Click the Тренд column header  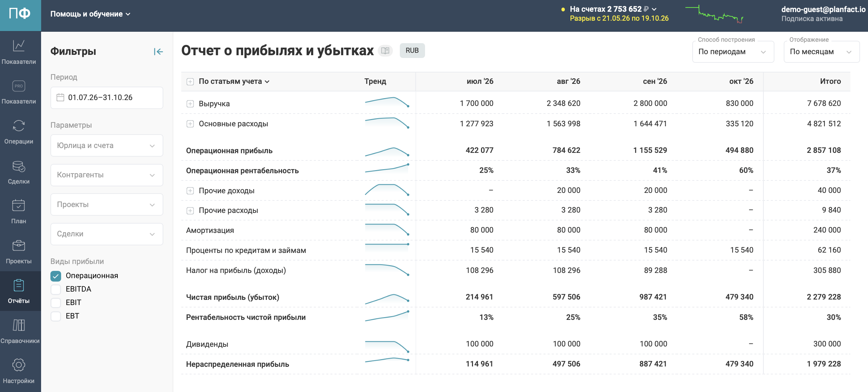coord(375,81)
